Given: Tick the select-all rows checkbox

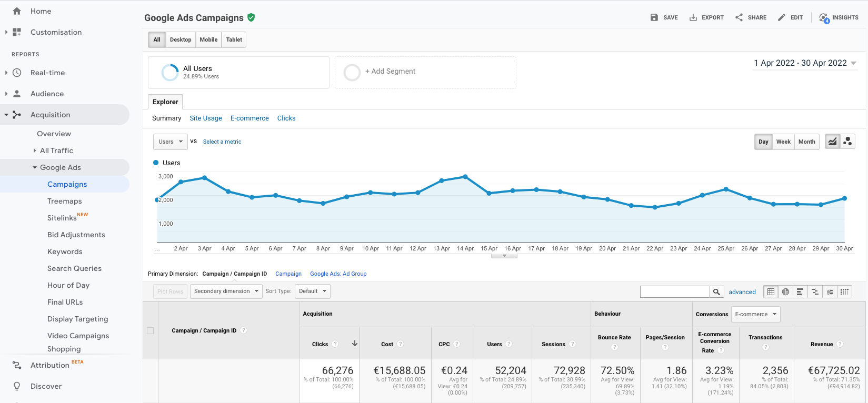Looking at the screenshot, I should pos(150,331).
